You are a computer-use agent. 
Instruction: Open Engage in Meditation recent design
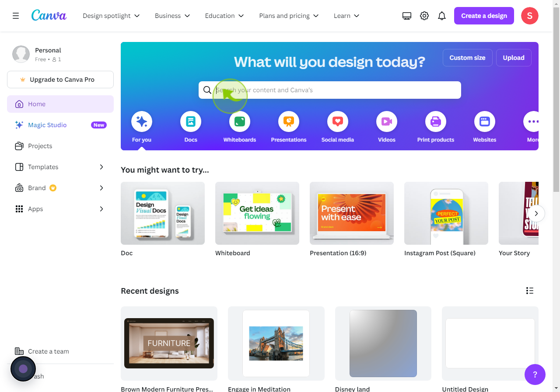click(276, 343)
